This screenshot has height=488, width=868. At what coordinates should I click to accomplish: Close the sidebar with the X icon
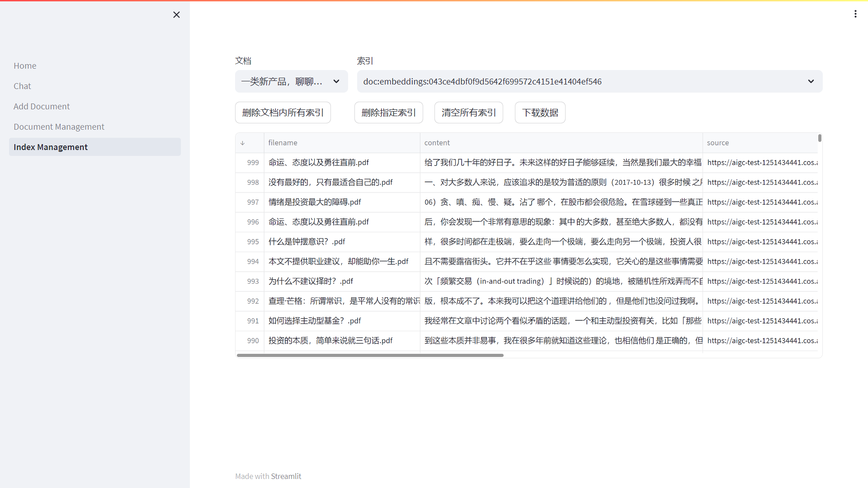[x=176, y=15]
